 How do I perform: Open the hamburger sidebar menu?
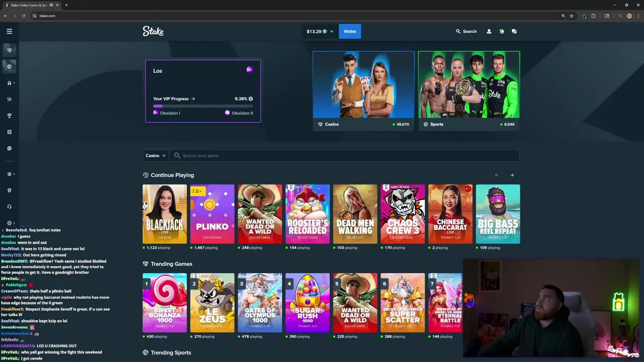pos(9,31)
